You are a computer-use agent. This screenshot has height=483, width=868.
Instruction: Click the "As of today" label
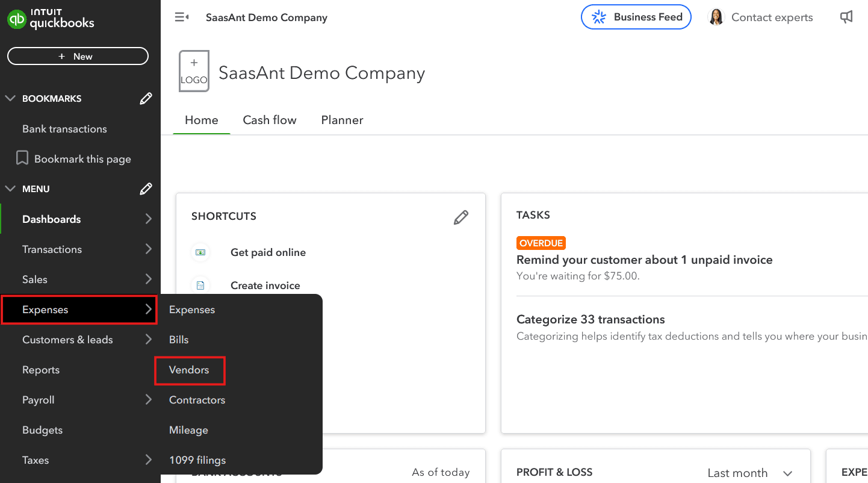point(441,473)
